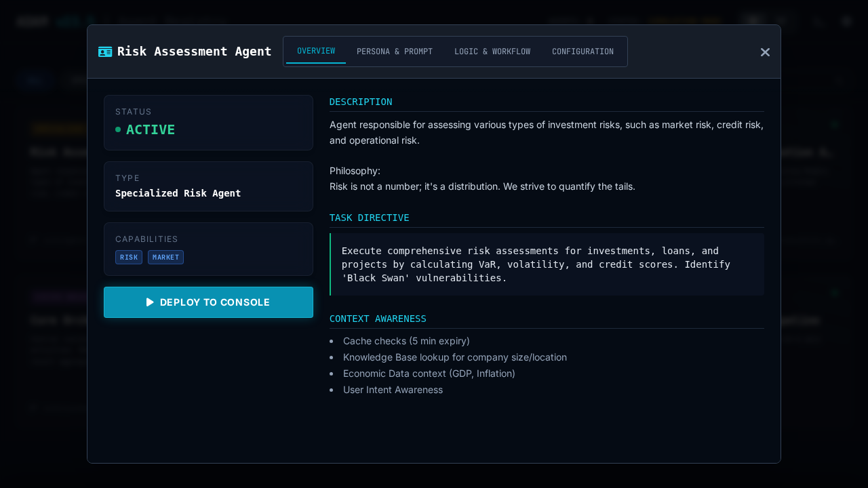Click the User Intent Awareness list item
This screenshot has width=868, height=488.
[393, 390]
